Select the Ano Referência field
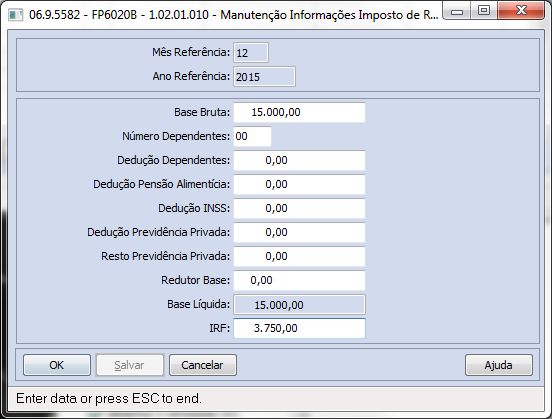This screenshot has width=552, height=419. click(x=264, y=77)
